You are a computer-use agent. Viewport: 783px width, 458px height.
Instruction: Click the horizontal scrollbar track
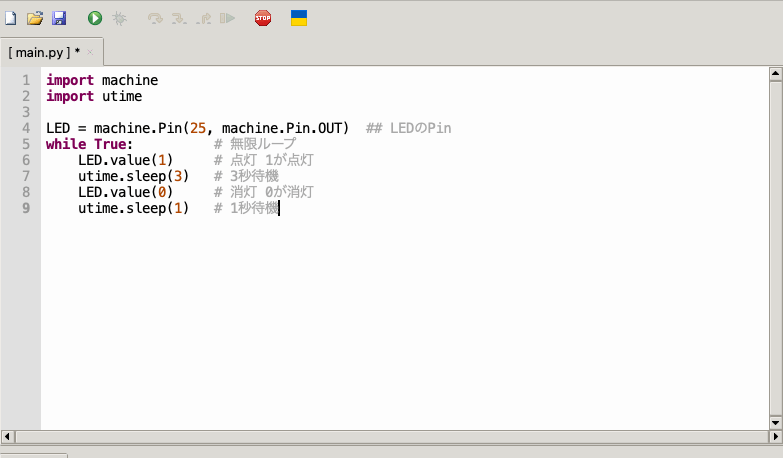pyautogui.click(x=392, y=437)
